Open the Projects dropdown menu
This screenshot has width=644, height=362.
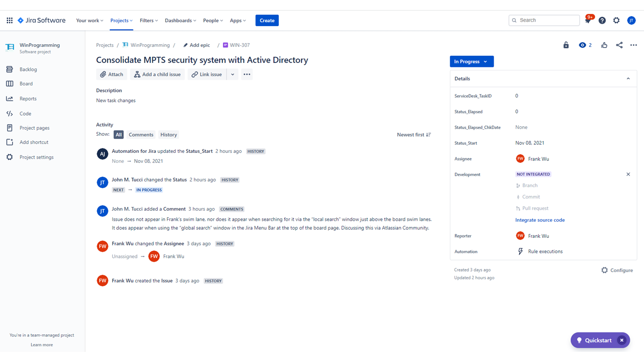click(121, 21)
